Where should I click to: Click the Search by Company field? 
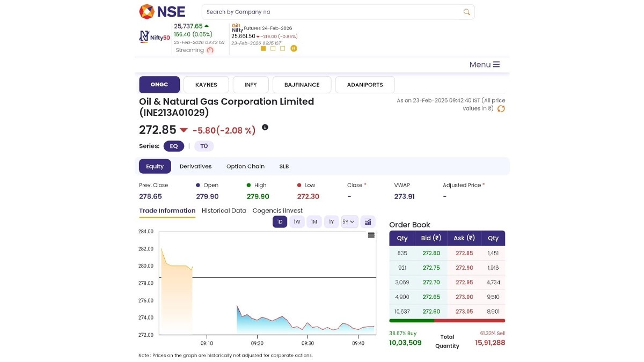(333, 12)
